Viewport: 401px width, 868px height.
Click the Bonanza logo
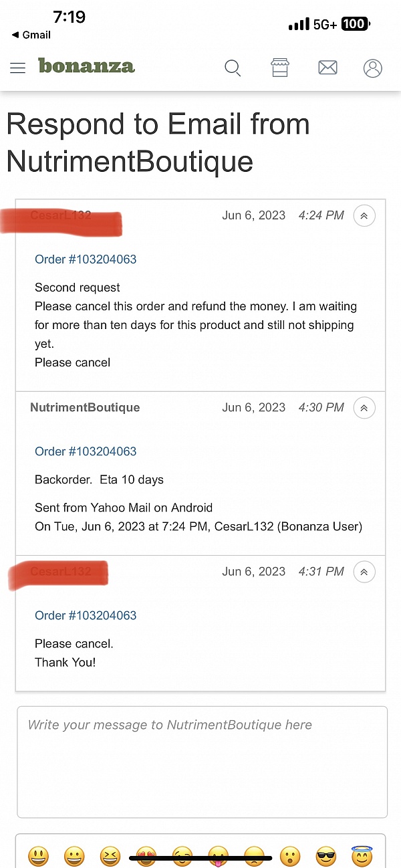(86, 67)
